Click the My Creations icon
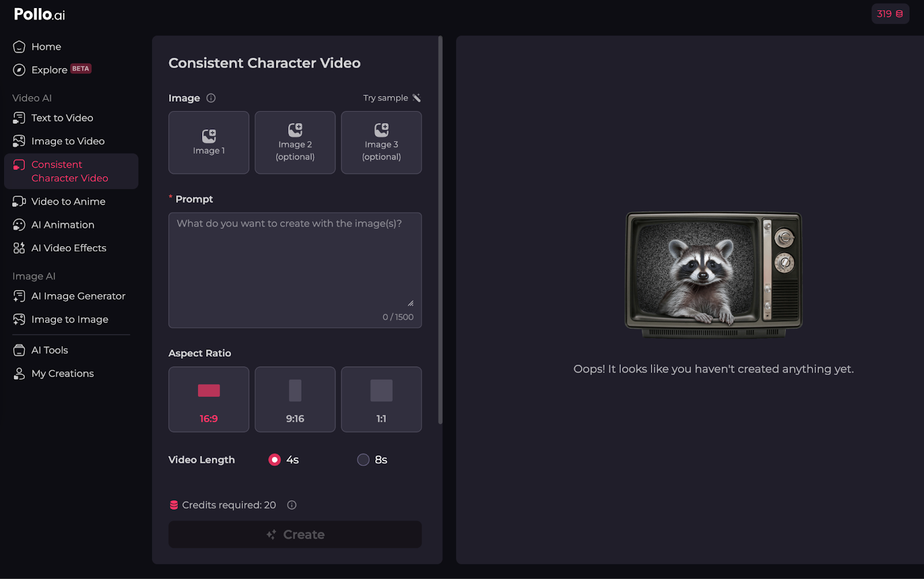 [x=19, y=373]
